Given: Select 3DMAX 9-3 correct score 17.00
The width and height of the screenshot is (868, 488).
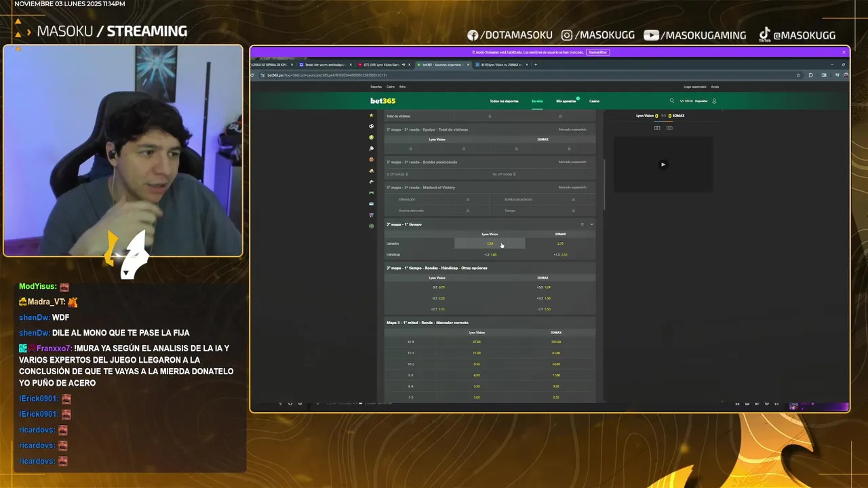Looking at the screenshot, I should click(556, 375).
